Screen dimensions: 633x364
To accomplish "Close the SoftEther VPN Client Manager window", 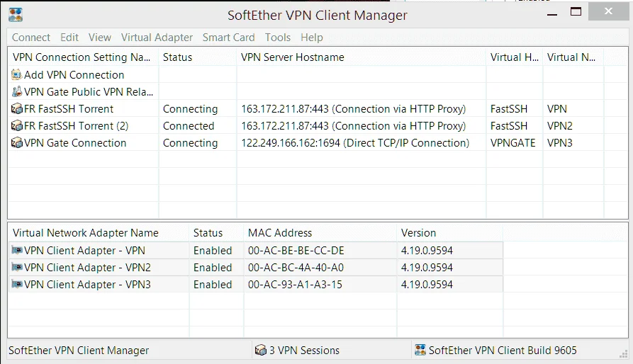I will (608, 11).
